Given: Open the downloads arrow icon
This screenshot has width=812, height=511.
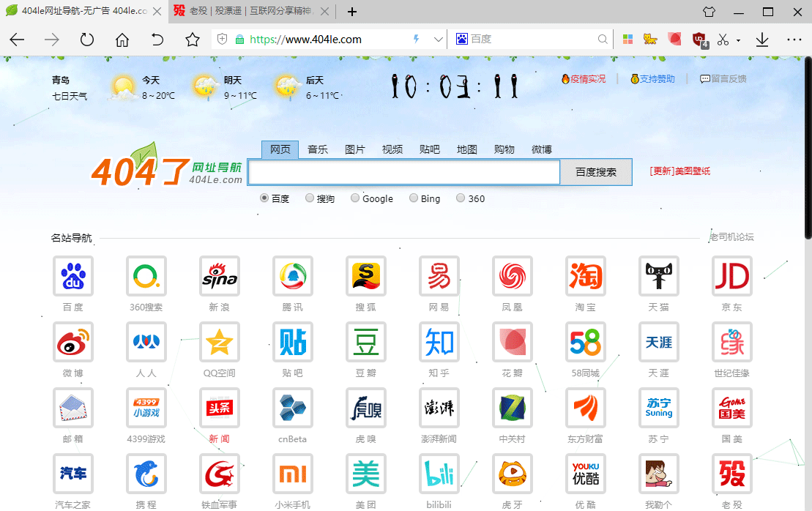Looking at the screenshot, I should click(x=762, y=40).
